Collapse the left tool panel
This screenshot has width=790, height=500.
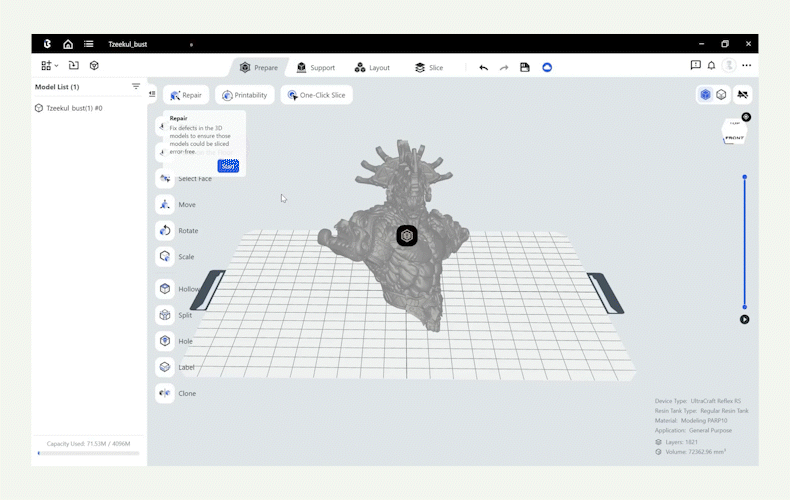(x=152, y=94)
